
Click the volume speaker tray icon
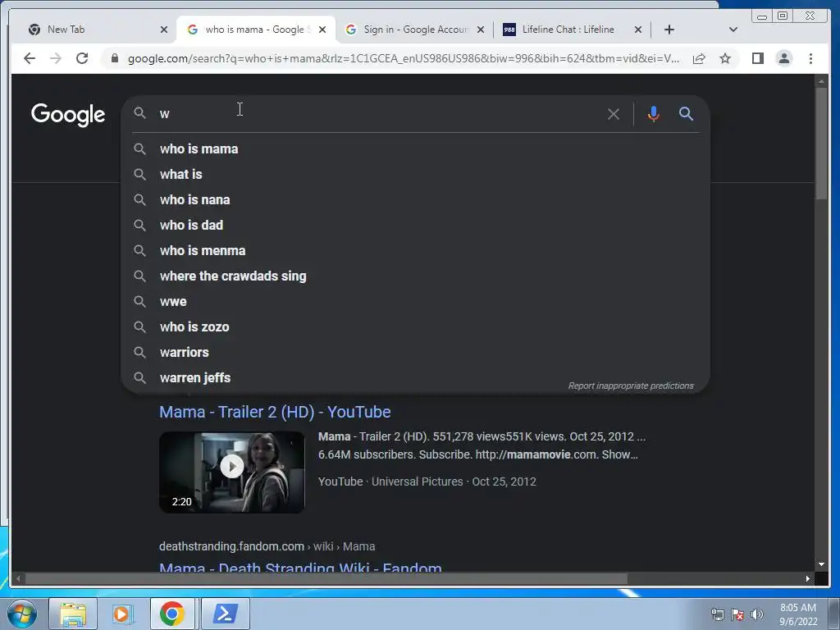click(x=757, y=614)
